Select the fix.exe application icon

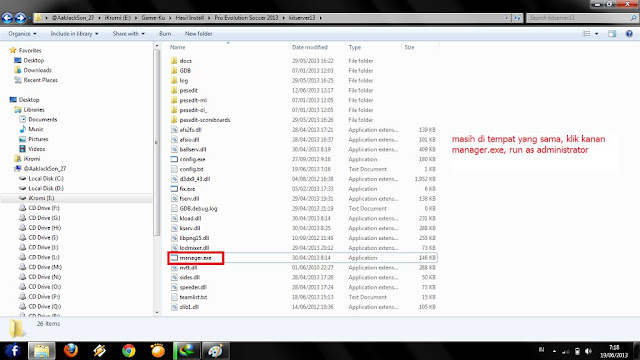(174, 189)
